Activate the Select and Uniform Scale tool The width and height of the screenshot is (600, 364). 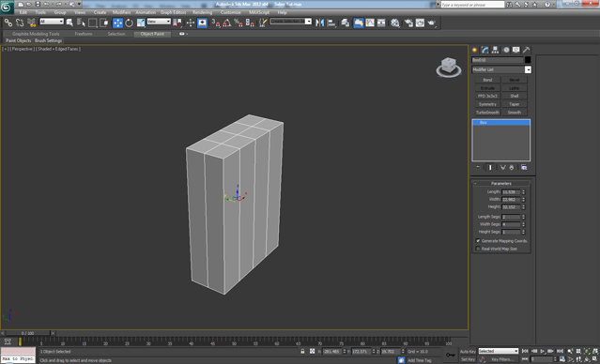[x=141, y=23]
